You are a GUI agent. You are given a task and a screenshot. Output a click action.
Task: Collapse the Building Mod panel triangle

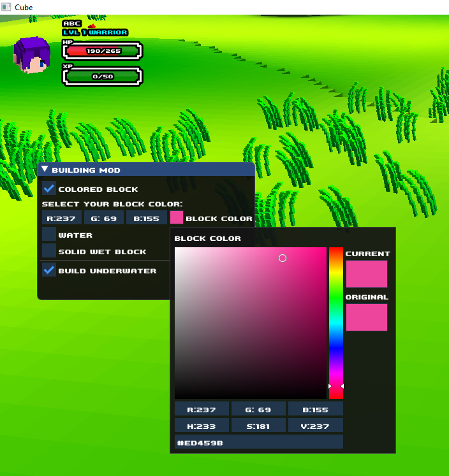45,169
